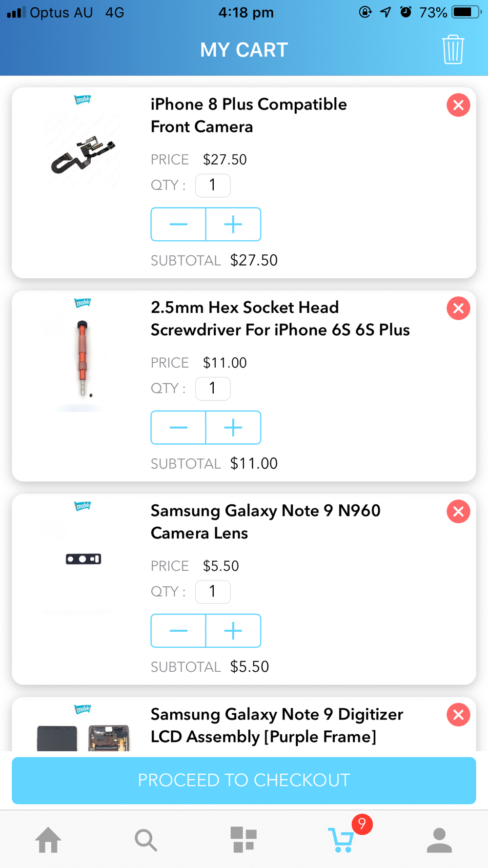Image resolution: width=488 pixels, height=868 pixels.
Task: Delete Galaxy Note 9 Camera Lens item
Action: (458, 511)
